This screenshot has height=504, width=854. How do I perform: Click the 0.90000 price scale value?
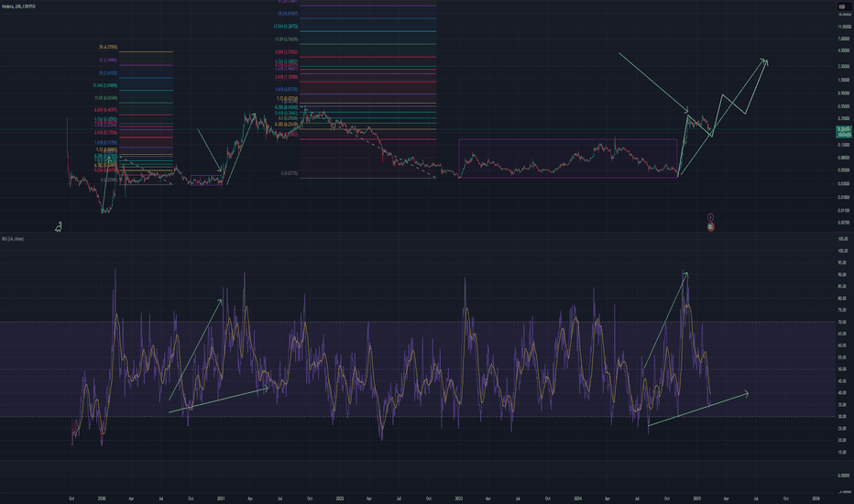[x=844, y=93]
